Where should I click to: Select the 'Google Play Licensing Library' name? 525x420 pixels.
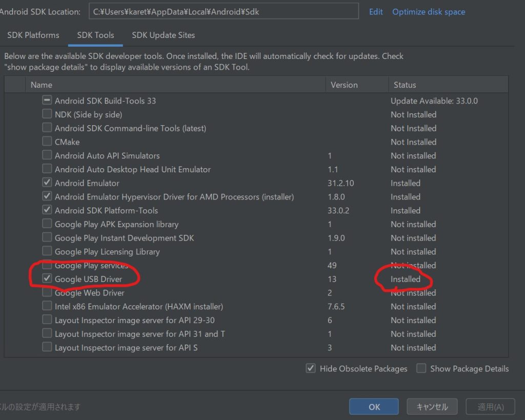point(107,252)
